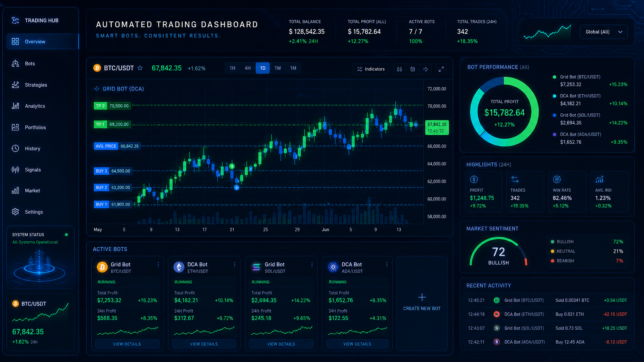This screenshot has width=644, height=362.
Task: Go to Portfolios via its sidebar icon
Action: click(x=15, y=127)
